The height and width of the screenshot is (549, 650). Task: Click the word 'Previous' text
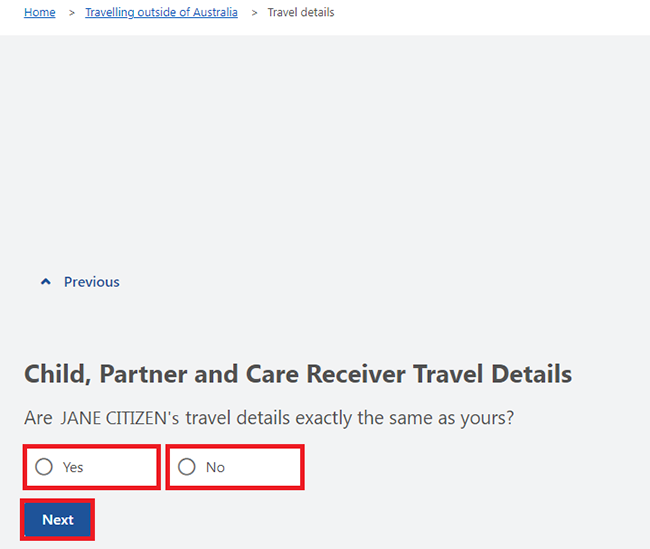point(92,282)
